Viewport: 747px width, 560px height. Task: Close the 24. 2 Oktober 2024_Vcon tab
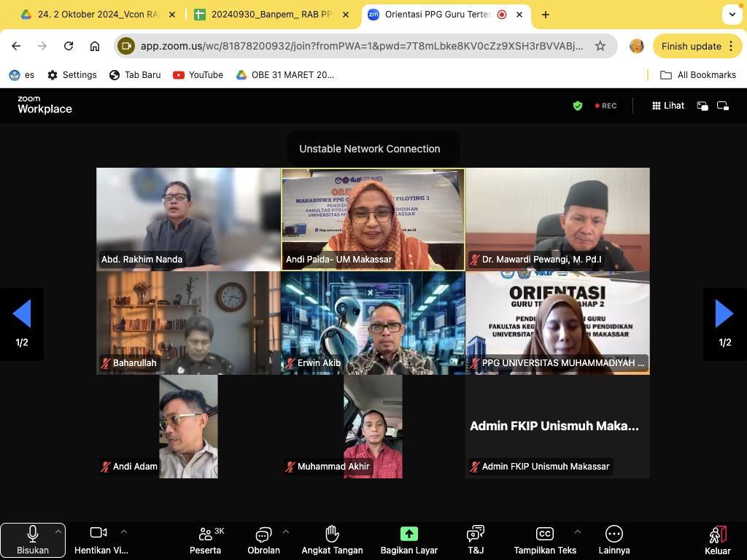coord(172,15)
